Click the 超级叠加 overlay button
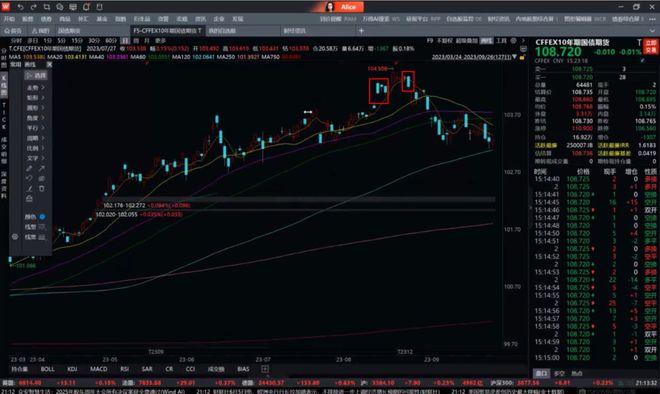Viewport: 660px width, 394px height. tap(467, 41)
